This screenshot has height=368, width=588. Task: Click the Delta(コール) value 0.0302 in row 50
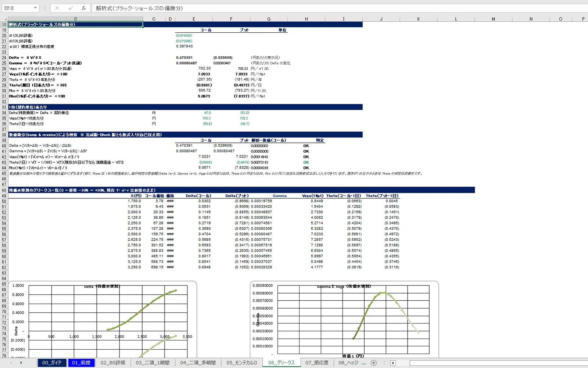205,201
